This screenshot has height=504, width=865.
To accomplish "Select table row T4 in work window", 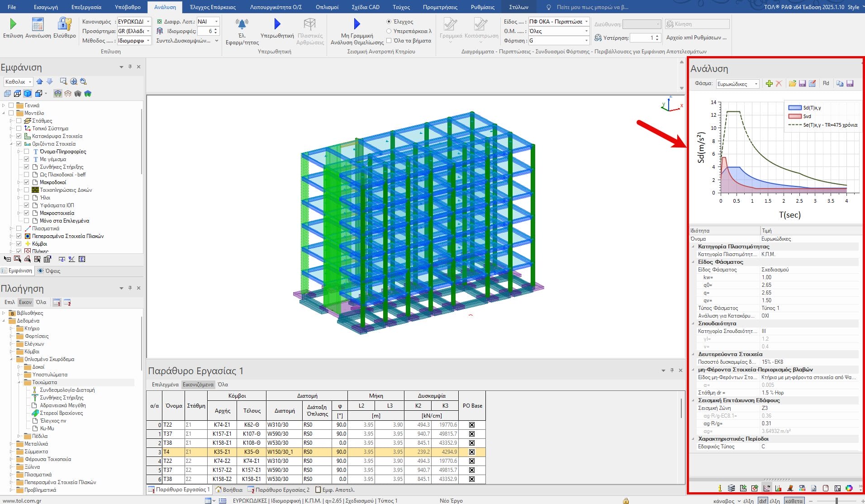I will click(x=166, y=452).
